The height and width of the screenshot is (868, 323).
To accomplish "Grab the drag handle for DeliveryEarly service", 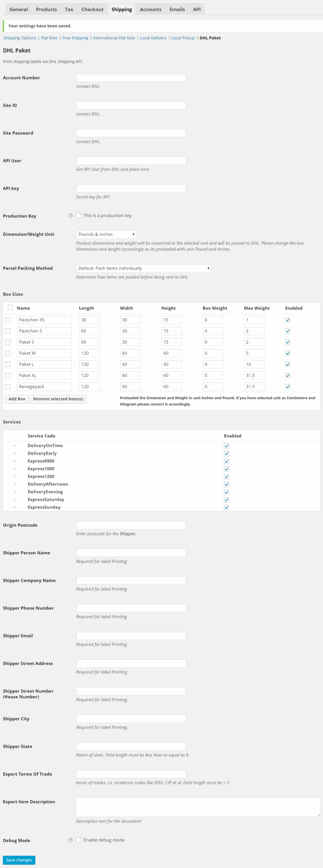I will (15, 453).
